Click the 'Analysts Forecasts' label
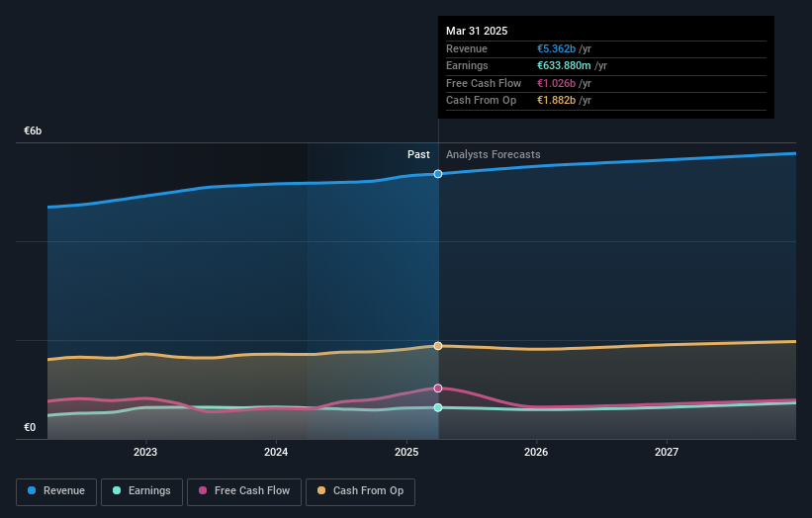Screen dimensions: 812x518 [x=493, y=155]
